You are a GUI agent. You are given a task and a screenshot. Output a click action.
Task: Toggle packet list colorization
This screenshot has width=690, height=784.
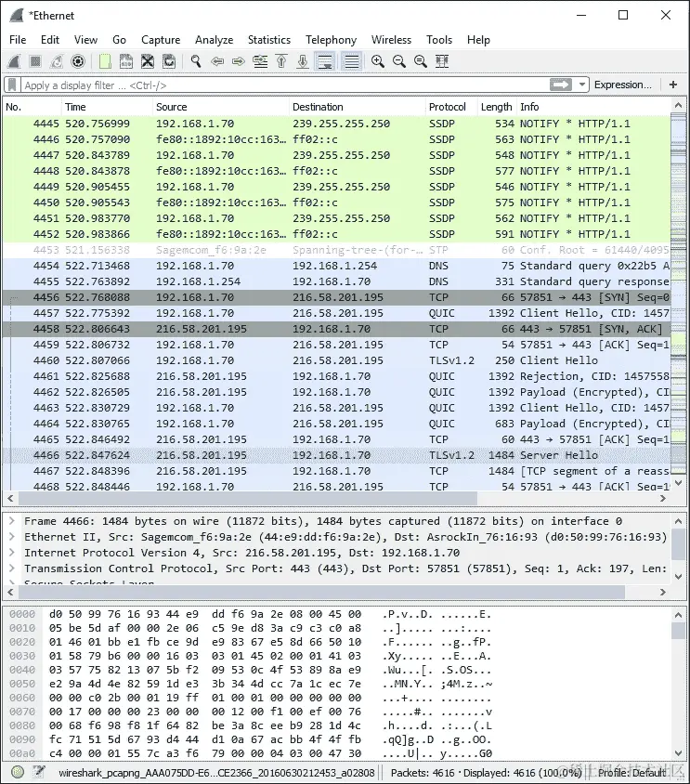click(352, 61)
